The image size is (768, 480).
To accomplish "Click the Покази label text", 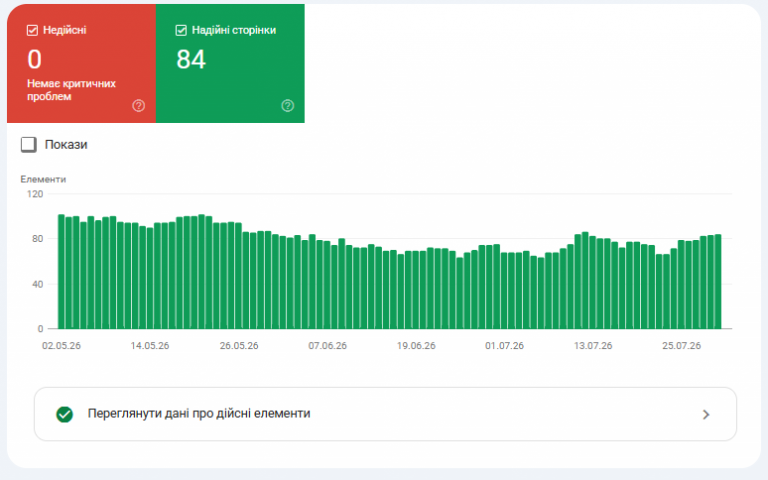I will (x=66, y=144).
